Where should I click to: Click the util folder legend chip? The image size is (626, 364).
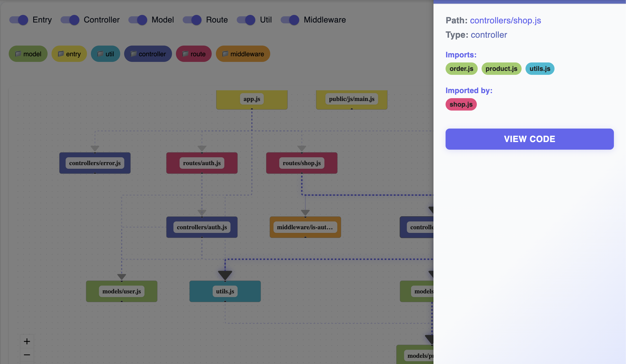coord(106,54)
